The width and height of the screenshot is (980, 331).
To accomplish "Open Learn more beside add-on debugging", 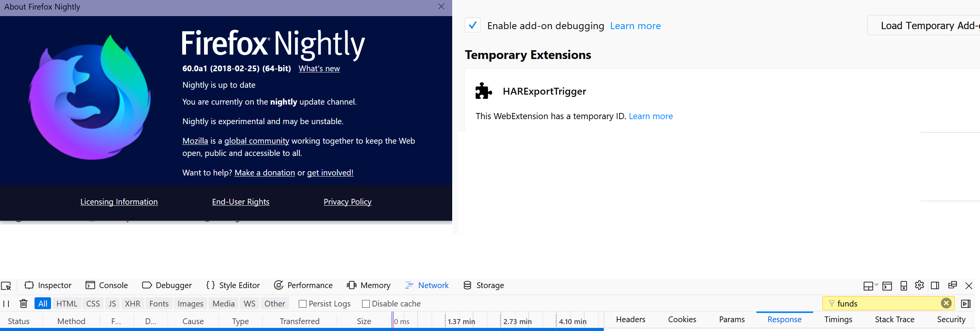I will point(635,26).
